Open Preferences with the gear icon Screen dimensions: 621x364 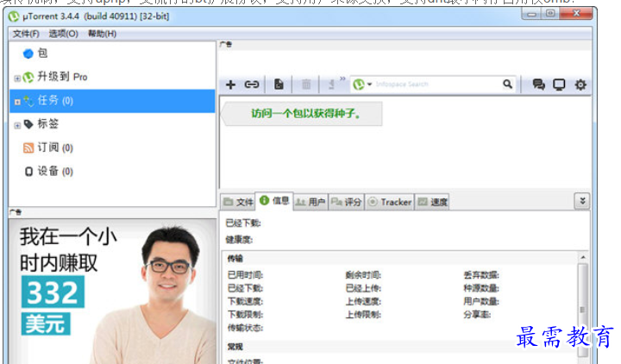[x=580, y=85]
